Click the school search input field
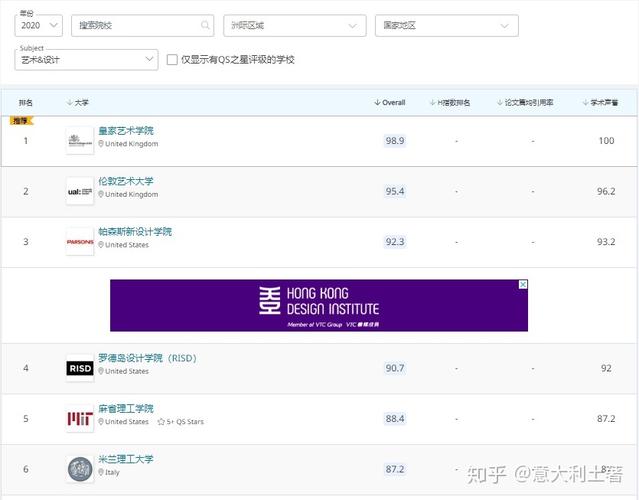Image resolution: width=639 pixels, height=500 pixels. coord(143,25)
